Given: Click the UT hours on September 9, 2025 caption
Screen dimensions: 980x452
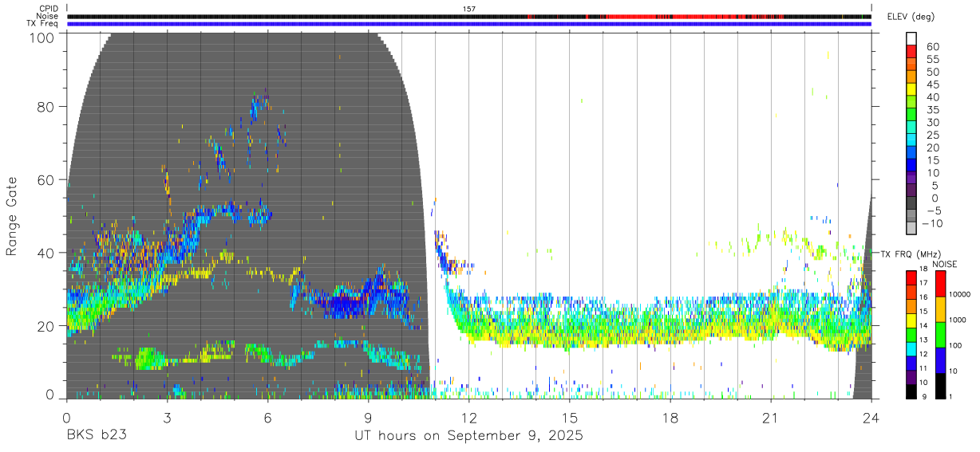Looking at the screenshot, I should click(468, 436).
